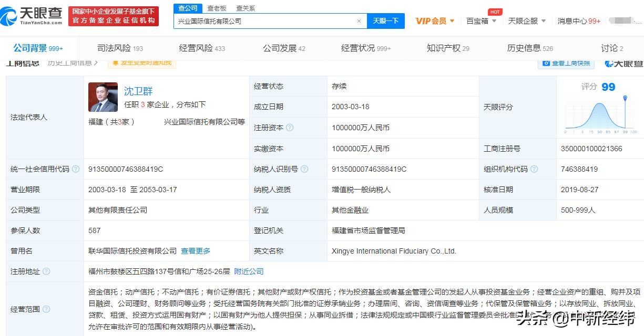Select the 参保人数 value 587

pos(95,230)
